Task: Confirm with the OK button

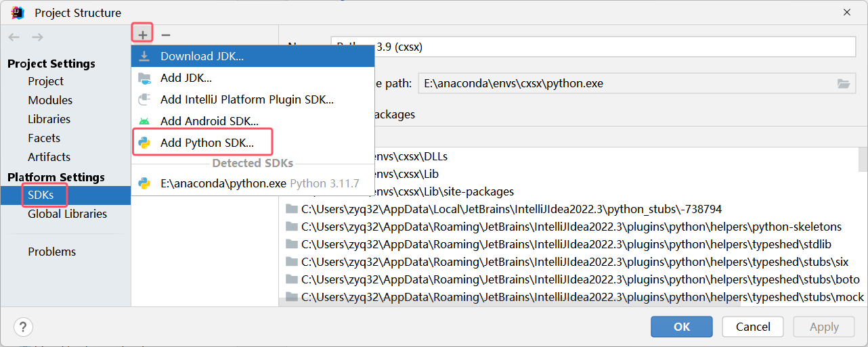Action: click(x=682, y=327)
